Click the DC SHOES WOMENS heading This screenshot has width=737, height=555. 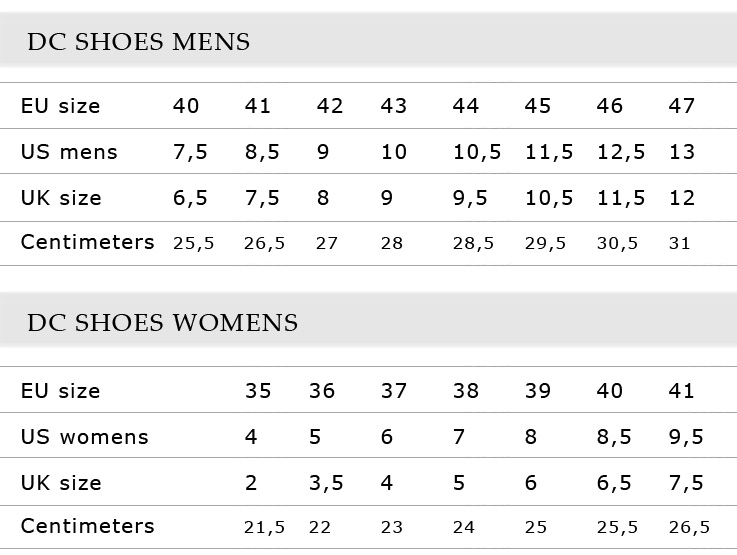pyautogui.click(x=163, y=322)
